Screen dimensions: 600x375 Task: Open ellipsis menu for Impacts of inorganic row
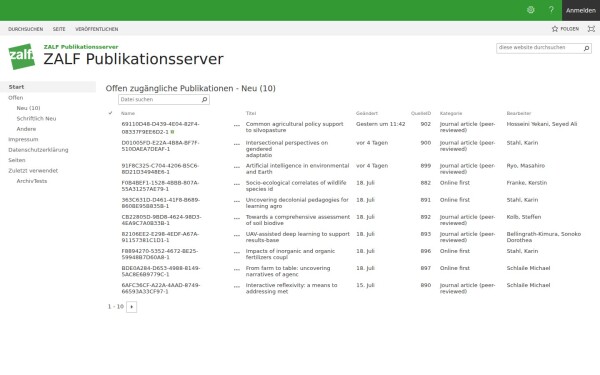click(x=237, y=252)
